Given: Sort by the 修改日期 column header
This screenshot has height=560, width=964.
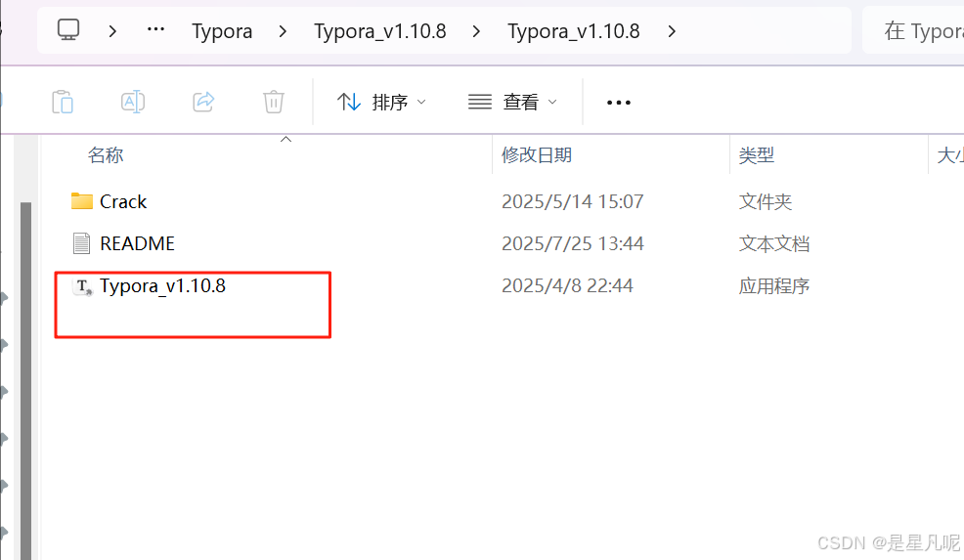Looking at the screenshot, I should (537, 155).
